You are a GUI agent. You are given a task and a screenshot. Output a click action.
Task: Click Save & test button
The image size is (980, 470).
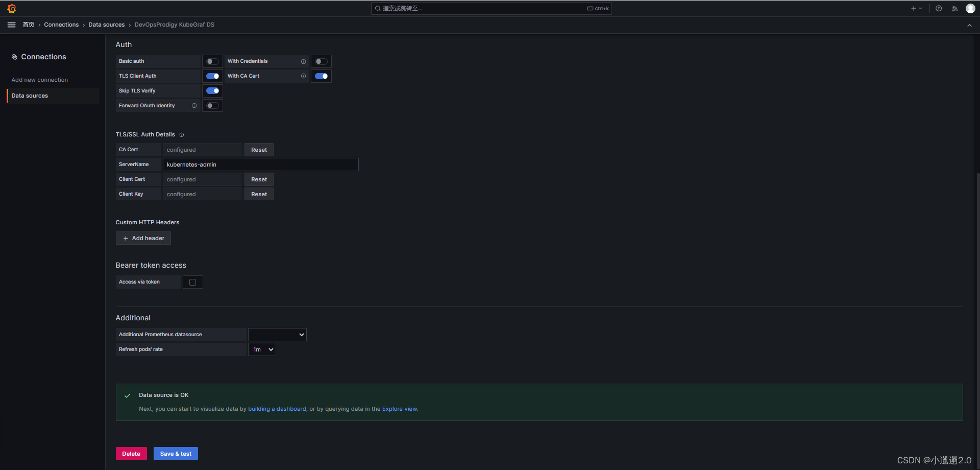click(176, 454)
